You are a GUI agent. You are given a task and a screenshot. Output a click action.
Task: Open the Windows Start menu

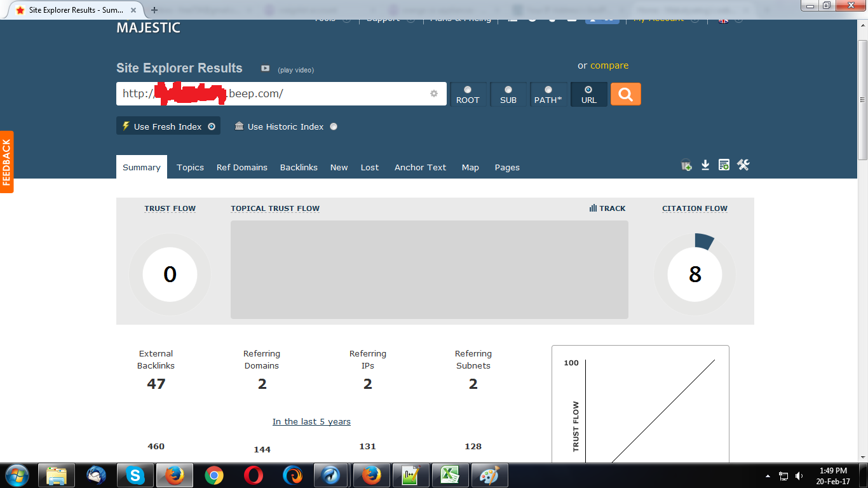click(17, 475)
